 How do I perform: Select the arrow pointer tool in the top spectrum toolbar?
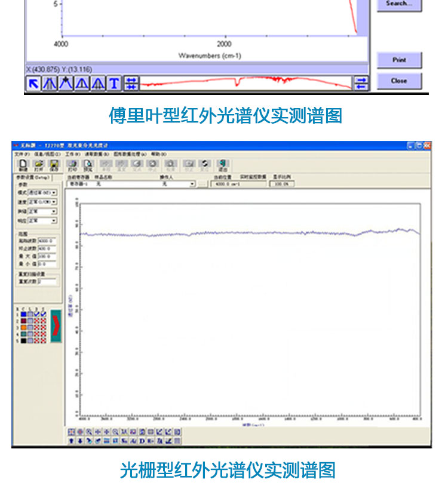pyautogui.click(x=33, y=84)
